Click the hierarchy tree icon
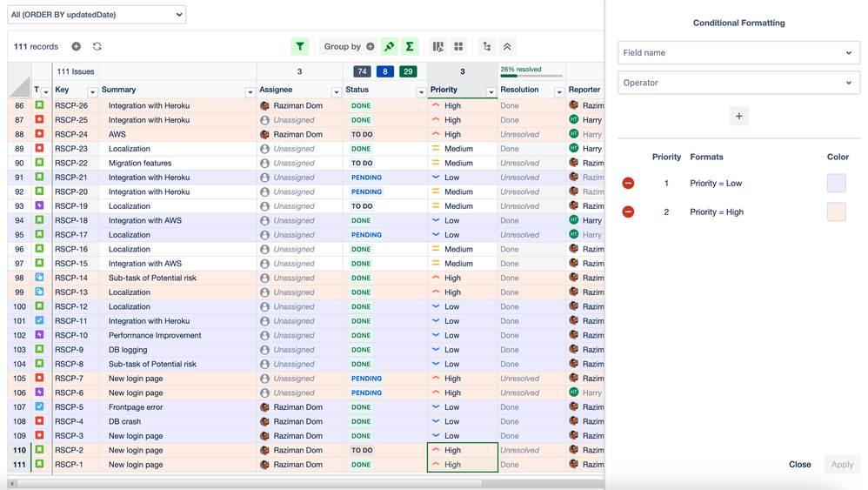The width and height of the screenshot is (868, 490). [487, 47]
